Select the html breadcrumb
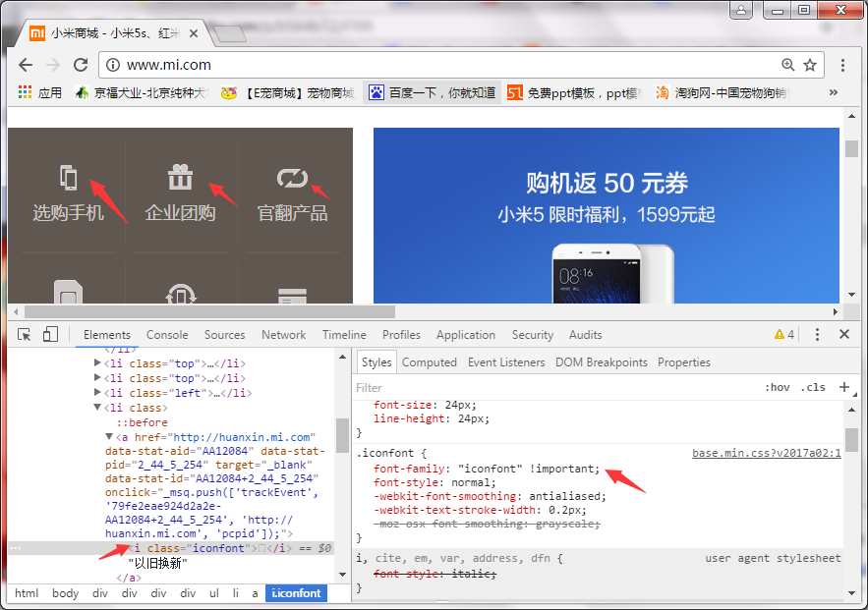 coord(27,593)
